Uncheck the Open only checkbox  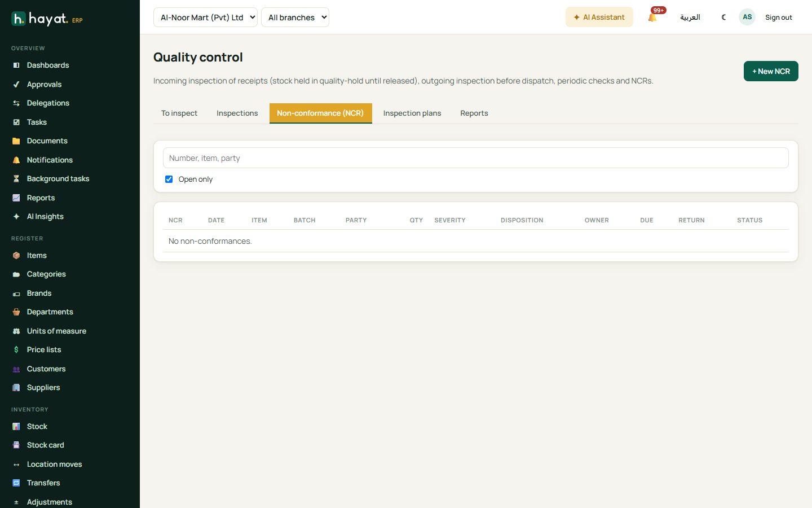(169, 179)
